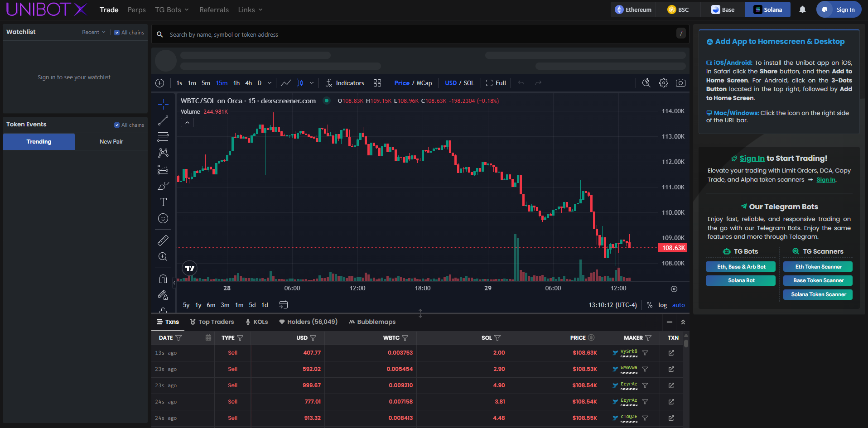Switch to the New Pair tab
The width and height of the screenshot is (868, 428).
tap(111, 142)
